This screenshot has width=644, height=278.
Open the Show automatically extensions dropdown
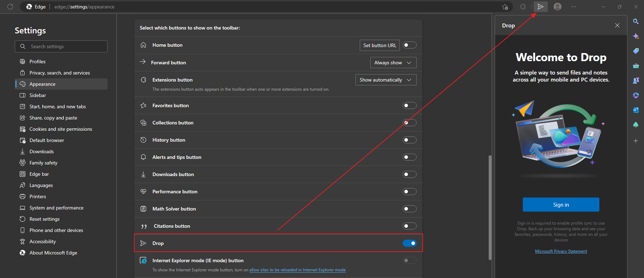(x=386, y=80)
